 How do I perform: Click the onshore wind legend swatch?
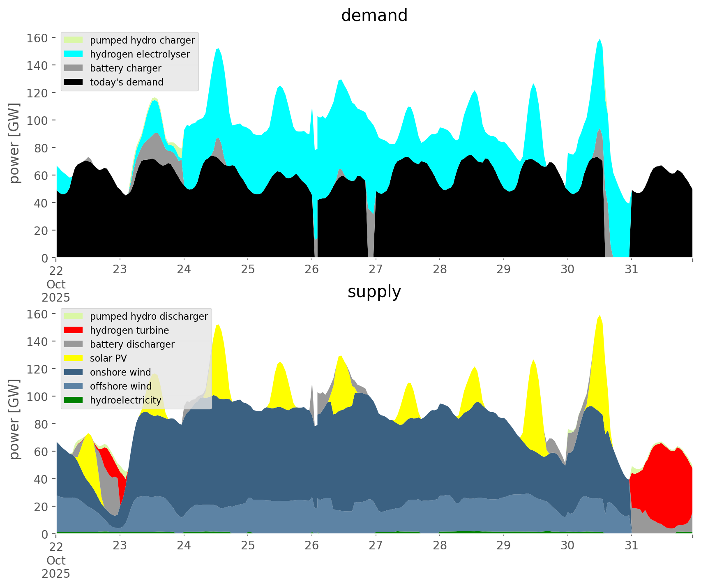point(74,372)
